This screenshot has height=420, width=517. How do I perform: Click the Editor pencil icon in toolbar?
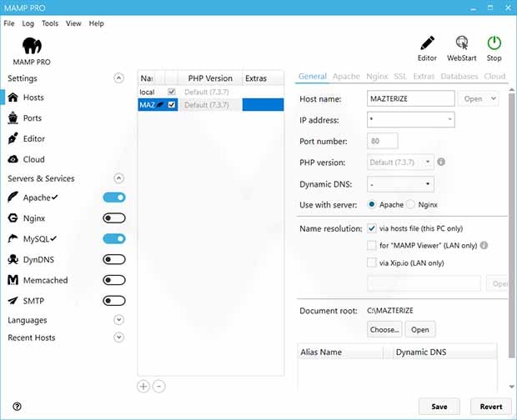(427, 43)
